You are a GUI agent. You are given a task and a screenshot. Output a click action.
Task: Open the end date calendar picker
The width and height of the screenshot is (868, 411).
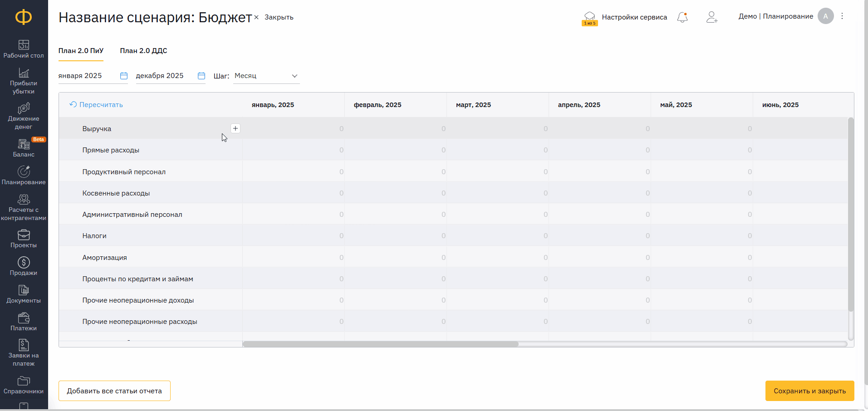point(201,76)
